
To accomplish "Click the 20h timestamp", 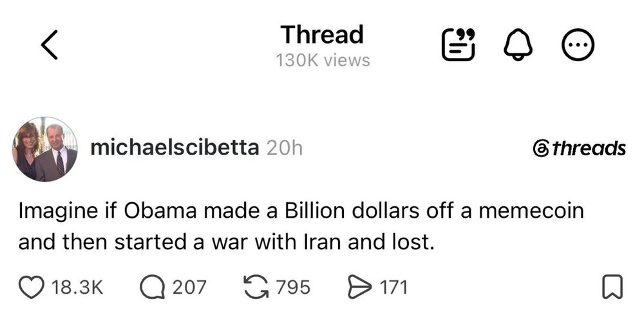I will click(285, 148).
